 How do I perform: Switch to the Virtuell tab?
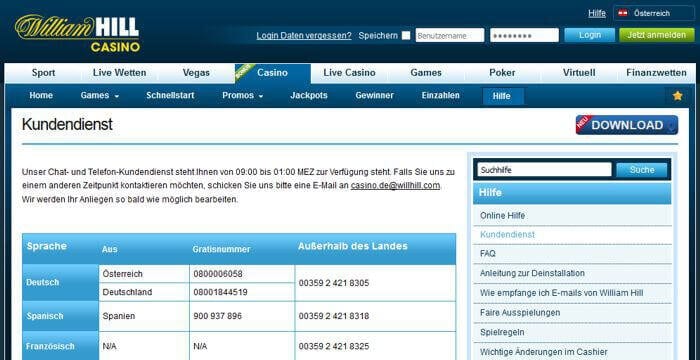pyautogui.click(x=579, y=73)
